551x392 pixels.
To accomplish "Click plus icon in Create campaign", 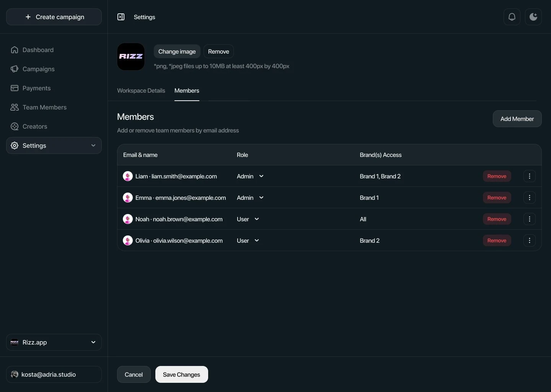I will tap(28, 17).
